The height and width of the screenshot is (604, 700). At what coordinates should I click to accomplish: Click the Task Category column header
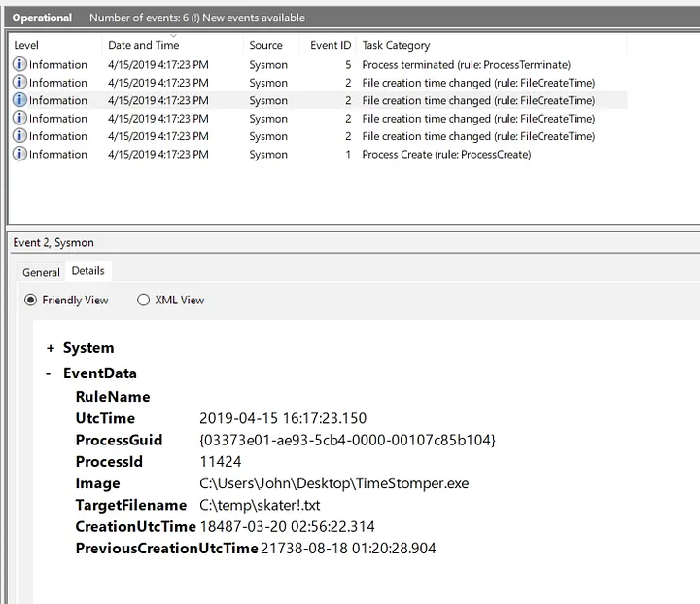[396, 45]
